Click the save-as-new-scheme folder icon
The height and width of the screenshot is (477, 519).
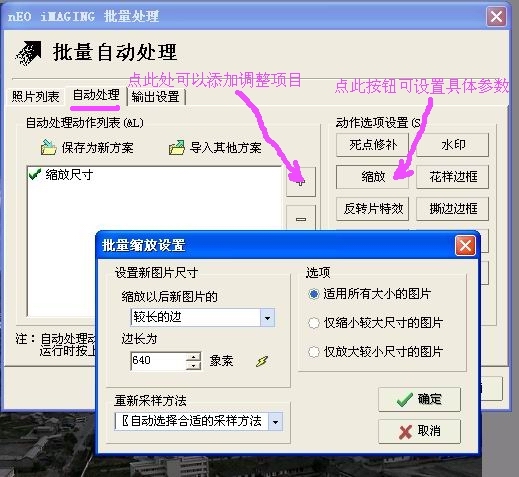tap(48, 148)
